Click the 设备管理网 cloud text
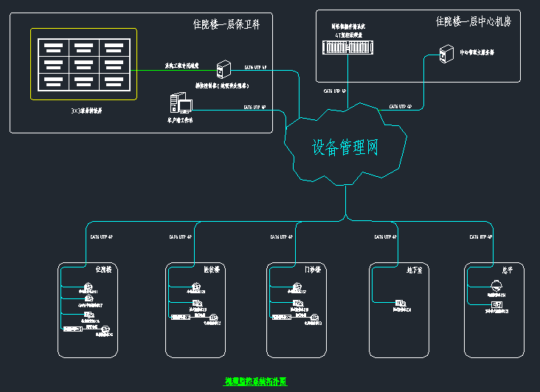This screenshot has width=540, height=392. [x=345, y=147]
